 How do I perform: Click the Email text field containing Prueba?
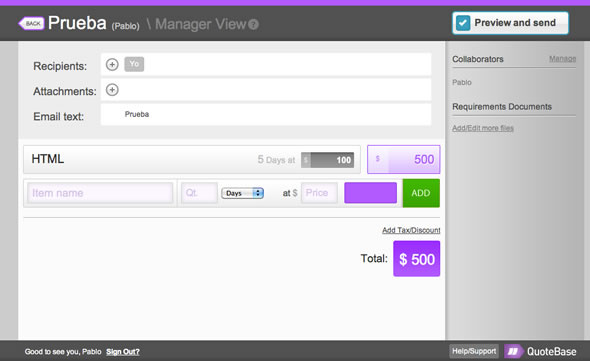(266, 114)
